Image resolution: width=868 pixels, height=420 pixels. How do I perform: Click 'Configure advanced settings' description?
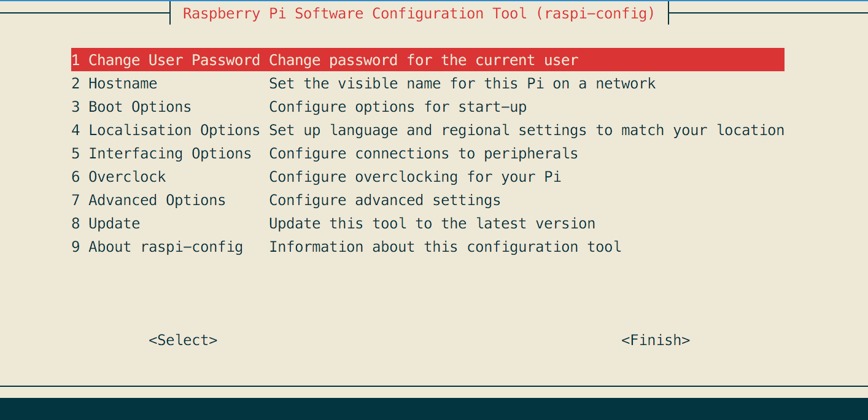pyautogui.click(x=385, y=200)
